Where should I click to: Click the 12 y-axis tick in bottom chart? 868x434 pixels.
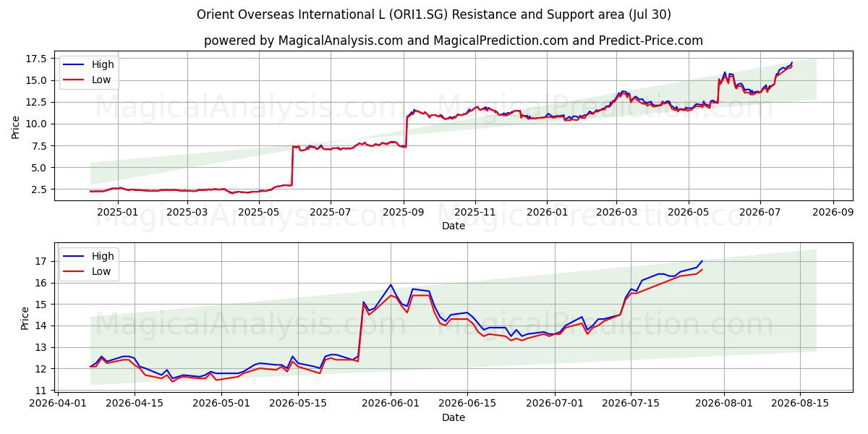[43, 369]
